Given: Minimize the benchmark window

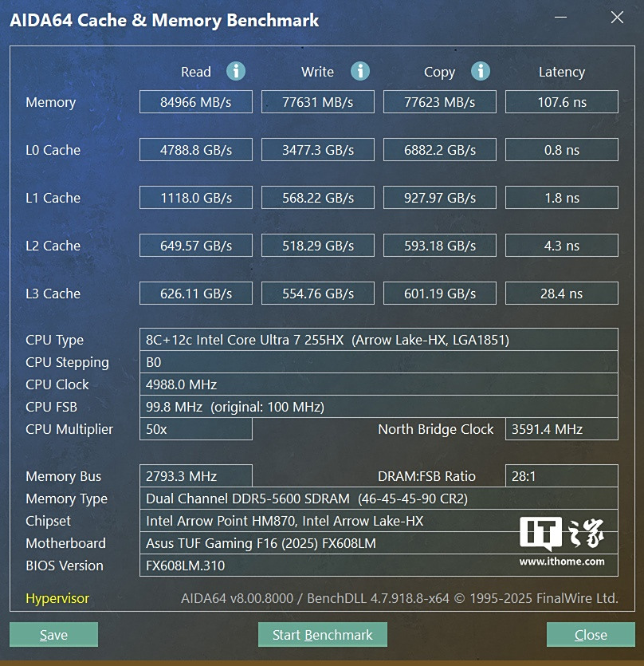Looking at the screenshot, I should coord(561,17).
